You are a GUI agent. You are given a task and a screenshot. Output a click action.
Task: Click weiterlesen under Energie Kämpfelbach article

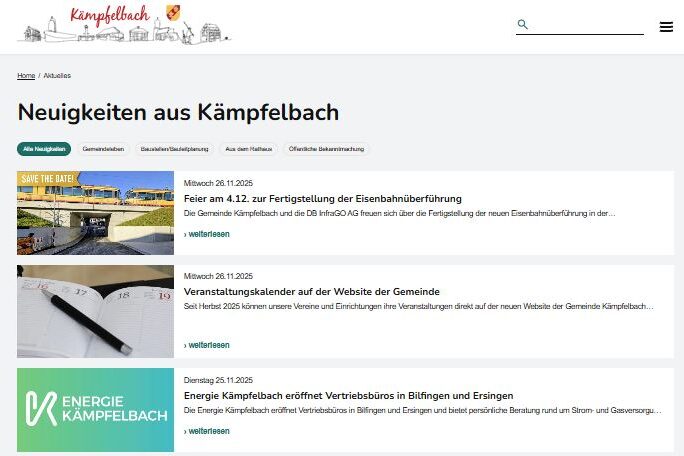(207, 431)
